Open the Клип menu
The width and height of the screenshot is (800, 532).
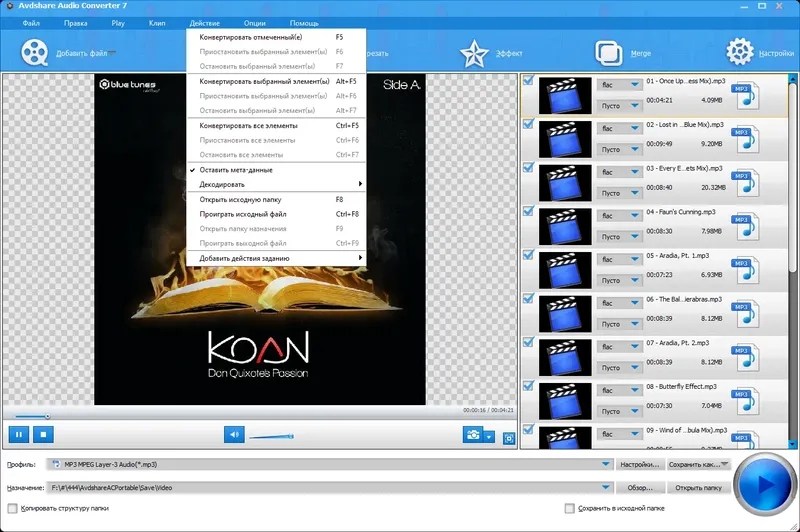pyautogui.click(x=157, y=23)
